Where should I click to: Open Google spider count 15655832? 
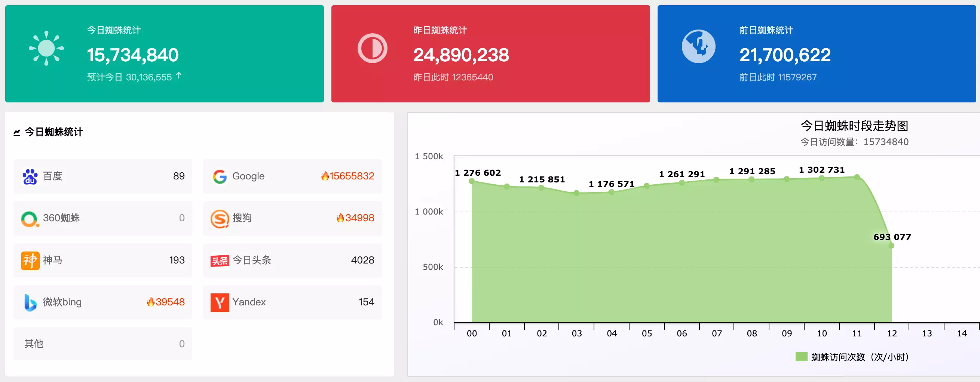[351, 176]
